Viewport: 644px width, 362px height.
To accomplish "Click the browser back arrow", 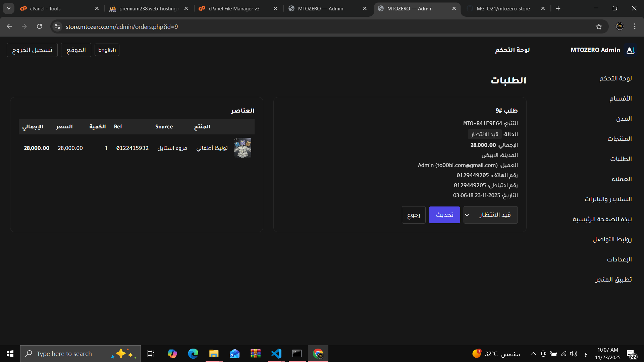I will point(9,26).
